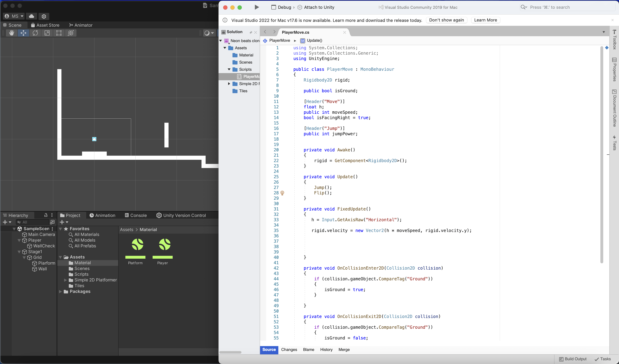Click the lightbulb quick-fix icon on line 28
Screen dimensions: 619x364
click(282, 193)
